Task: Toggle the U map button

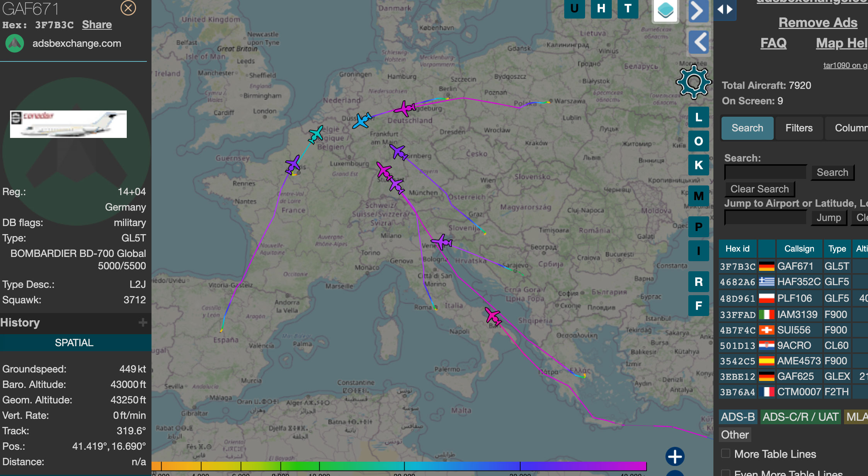Action: coord(574,8)
